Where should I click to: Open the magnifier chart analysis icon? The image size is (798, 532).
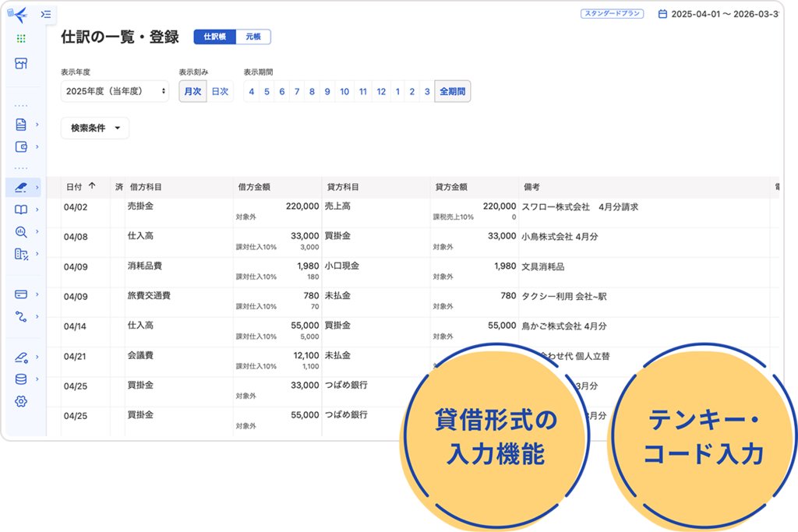pyautogui.click(x=21, y=231)
